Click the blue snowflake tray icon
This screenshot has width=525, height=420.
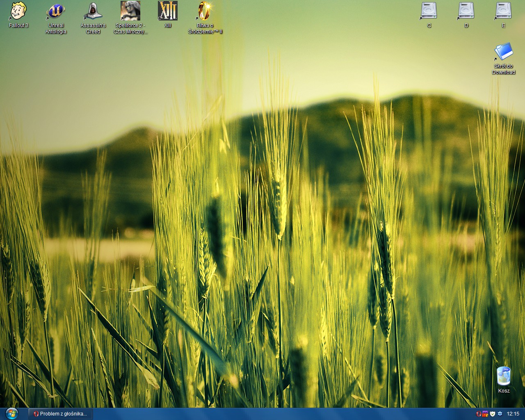pyautogui.click(x=500, y=414)
